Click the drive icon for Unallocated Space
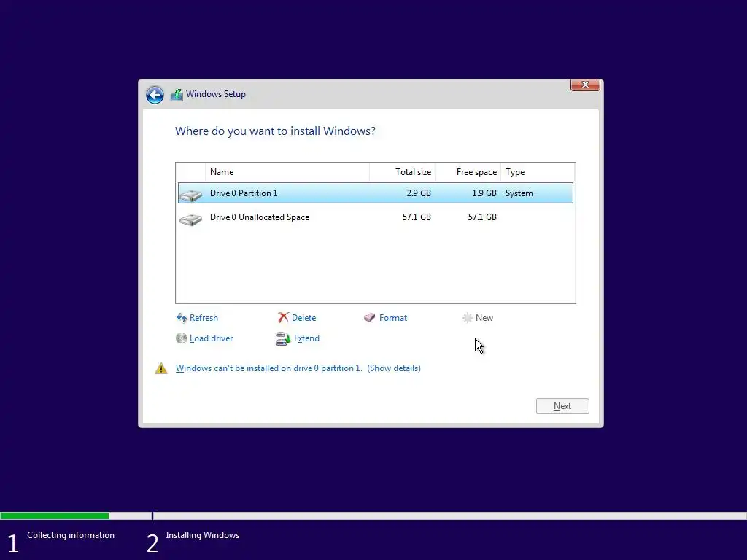 191,219
